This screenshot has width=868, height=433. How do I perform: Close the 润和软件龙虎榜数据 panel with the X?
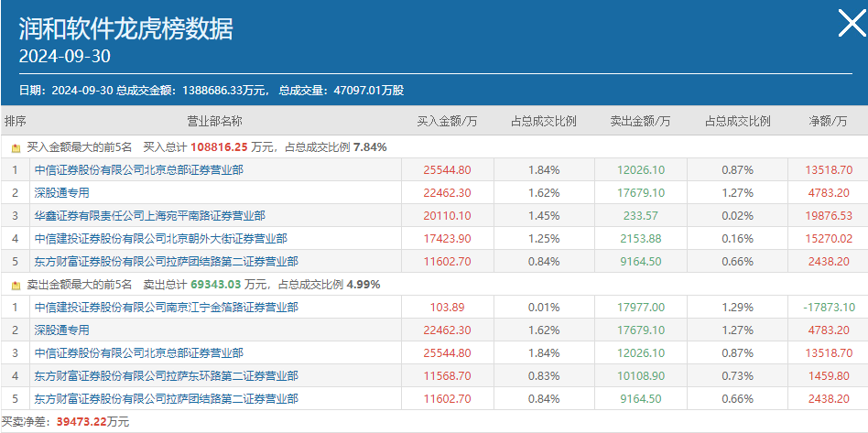852,23
